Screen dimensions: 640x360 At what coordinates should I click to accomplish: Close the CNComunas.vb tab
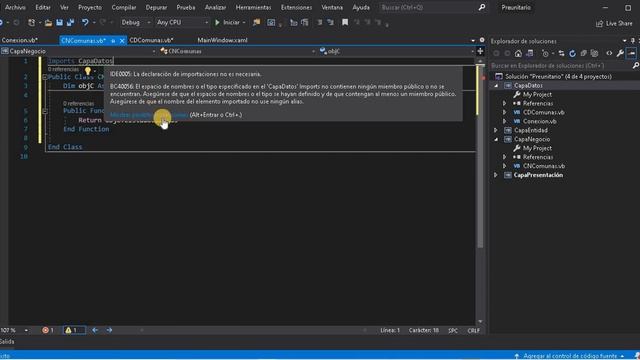pos(122,40)
